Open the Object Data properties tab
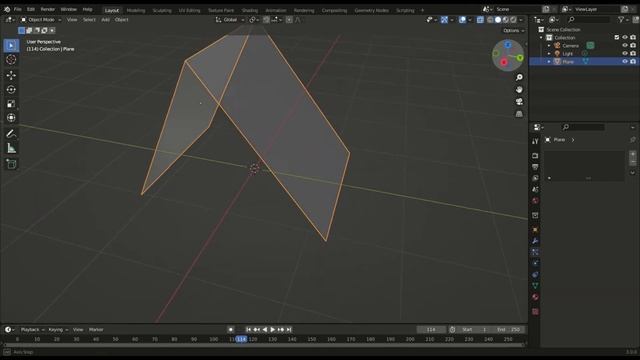 [535, 286]
